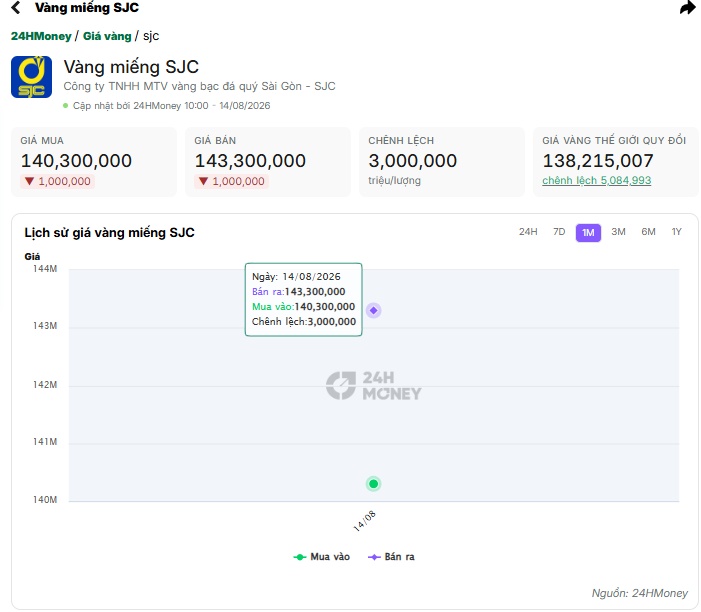Tap the share arrow icon

[688, 8]
